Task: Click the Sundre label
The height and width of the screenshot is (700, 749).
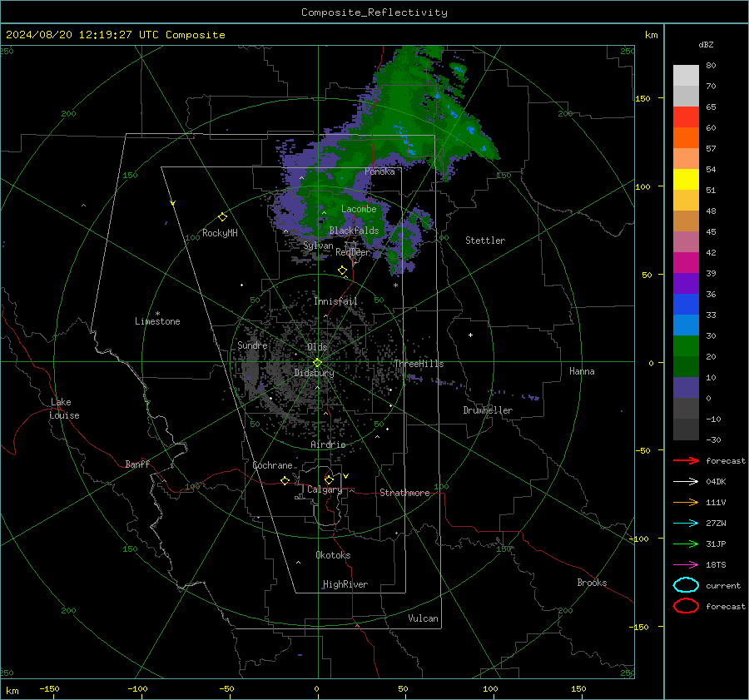Action: pyautogui.click(x=252, y=345)
